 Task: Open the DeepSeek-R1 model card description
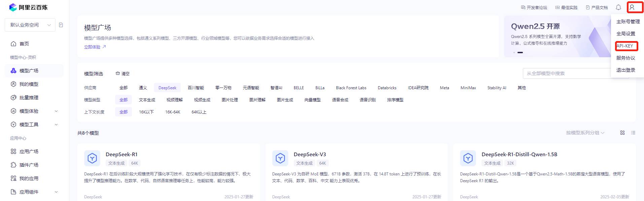(x=167, y=177)
